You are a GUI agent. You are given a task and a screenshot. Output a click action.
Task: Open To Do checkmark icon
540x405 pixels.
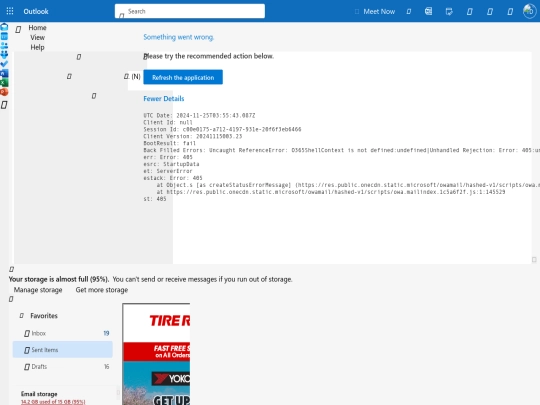click(4, 64)
